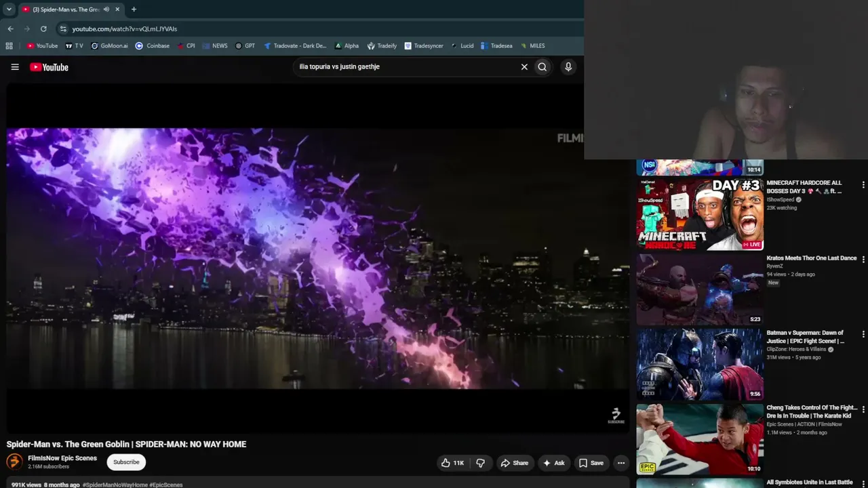Viewport: 868px width, 488px height.
Task: Open the Coinbase bookmark
Action: coord(153,46)
